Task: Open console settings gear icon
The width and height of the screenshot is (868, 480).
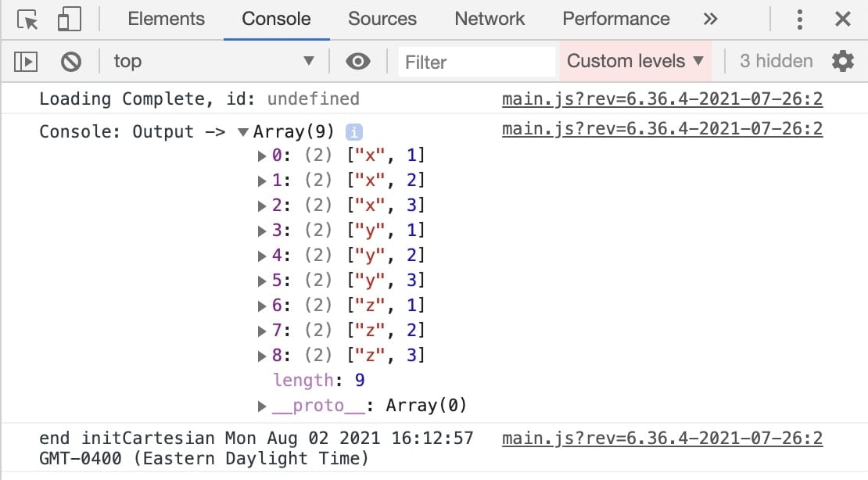Action: 842,61
